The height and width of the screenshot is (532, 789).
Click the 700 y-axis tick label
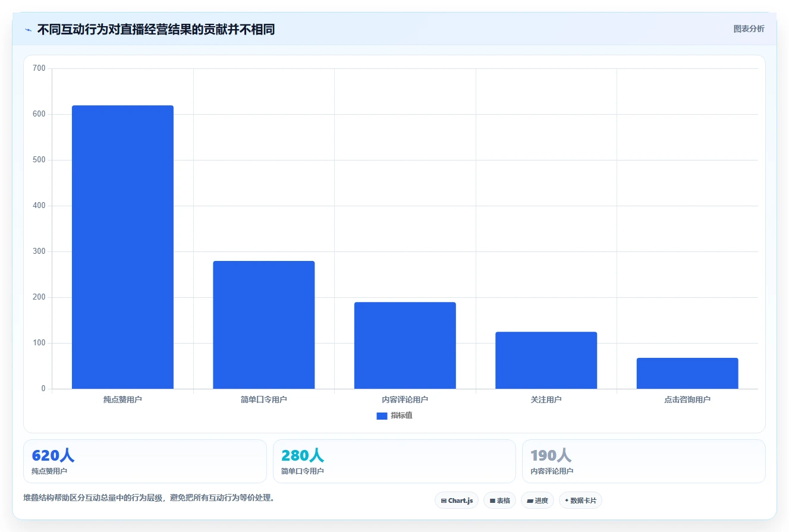[39, 68]
